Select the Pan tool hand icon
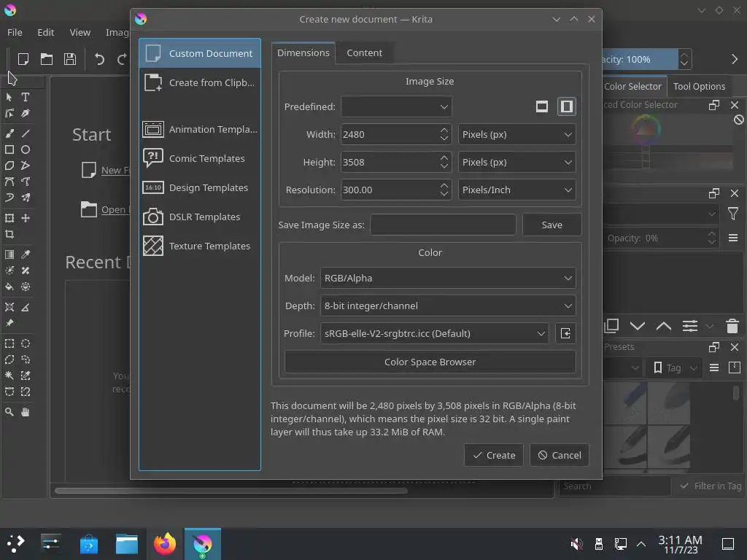This screenshot has width=747, height=560. pos(26,412)
